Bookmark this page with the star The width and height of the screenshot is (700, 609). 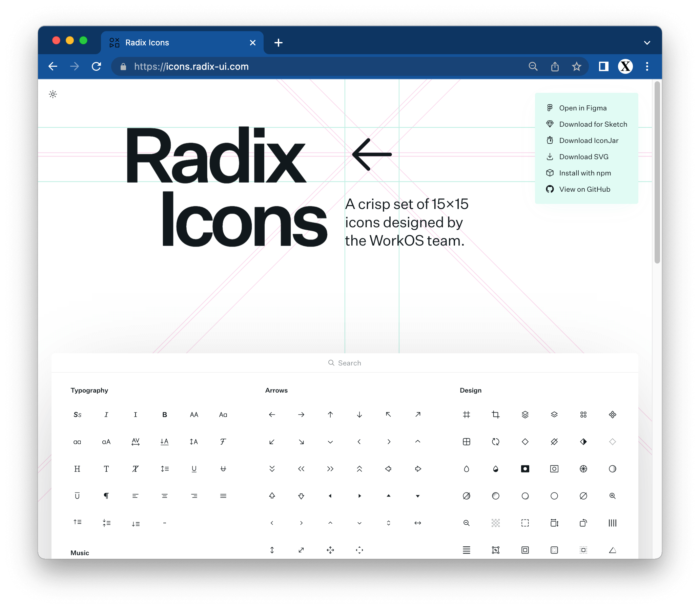pyautogui.click(x=577, y=67)
